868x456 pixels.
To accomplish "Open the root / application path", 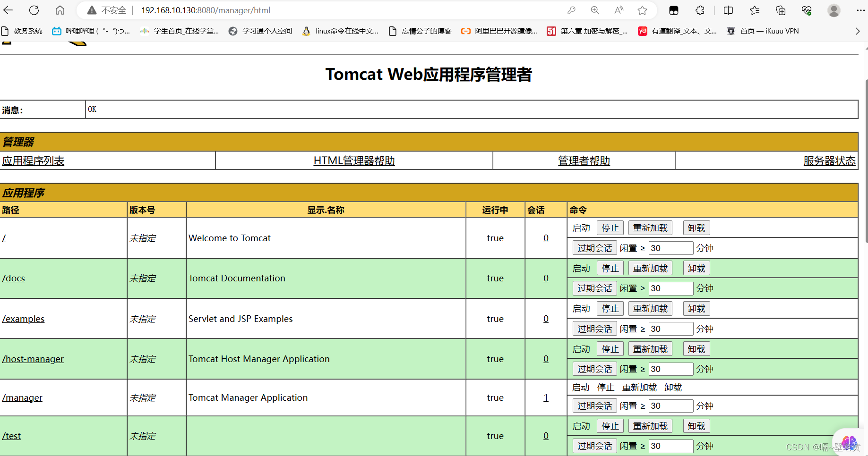I will click(4, 238).
